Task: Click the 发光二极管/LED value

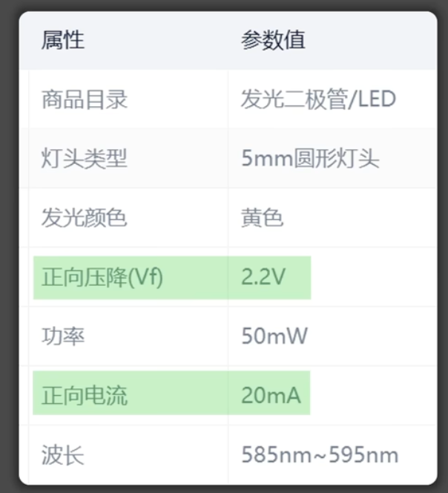Action: point(318,99)
